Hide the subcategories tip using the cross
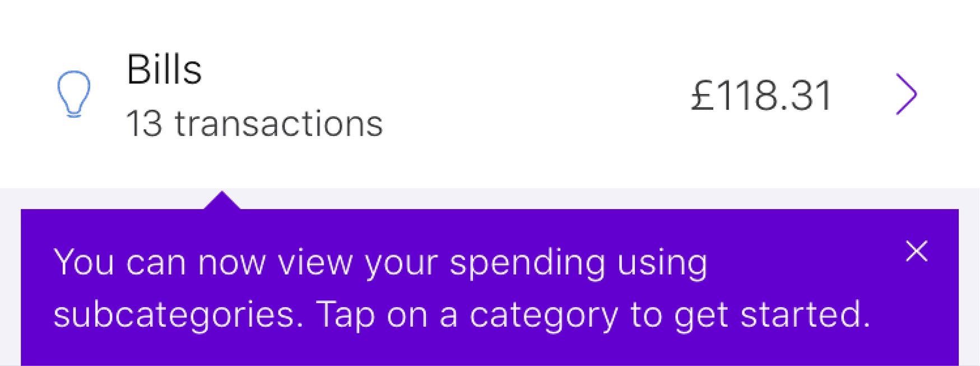The height and width of the screenshot is (366, 980). pyautogui.click(x=917, y=251)
